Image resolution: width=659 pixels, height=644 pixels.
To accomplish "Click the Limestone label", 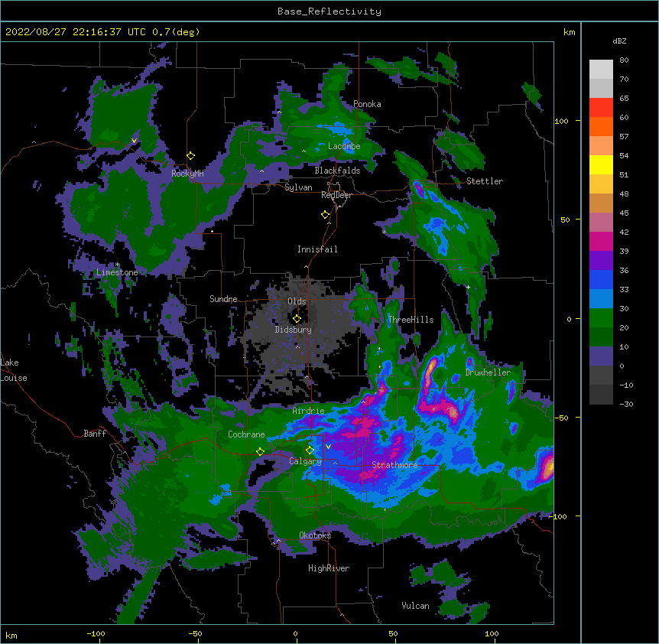I will (x=117, y=272).
